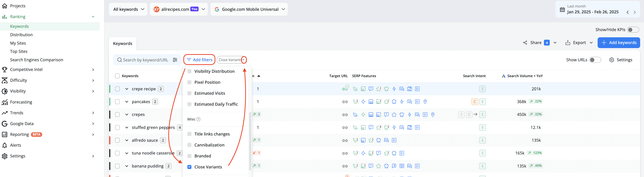Click the Add filters button

click(199, 60)
